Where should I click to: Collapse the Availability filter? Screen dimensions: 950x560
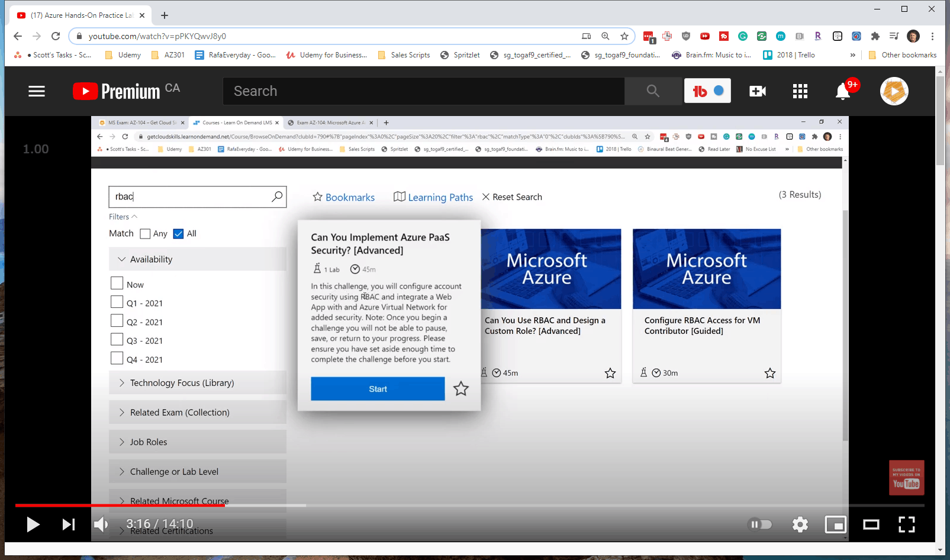pos(198,259)
